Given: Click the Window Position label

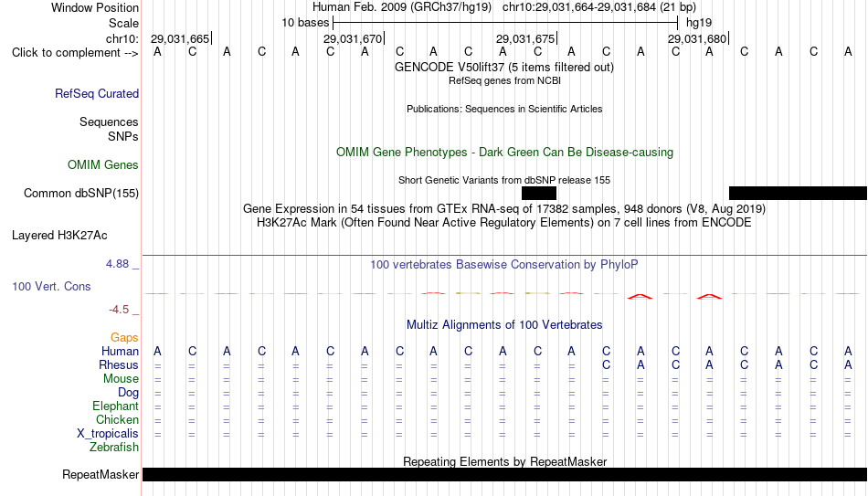Looking at the screenshot, I should tap(95, 7).
